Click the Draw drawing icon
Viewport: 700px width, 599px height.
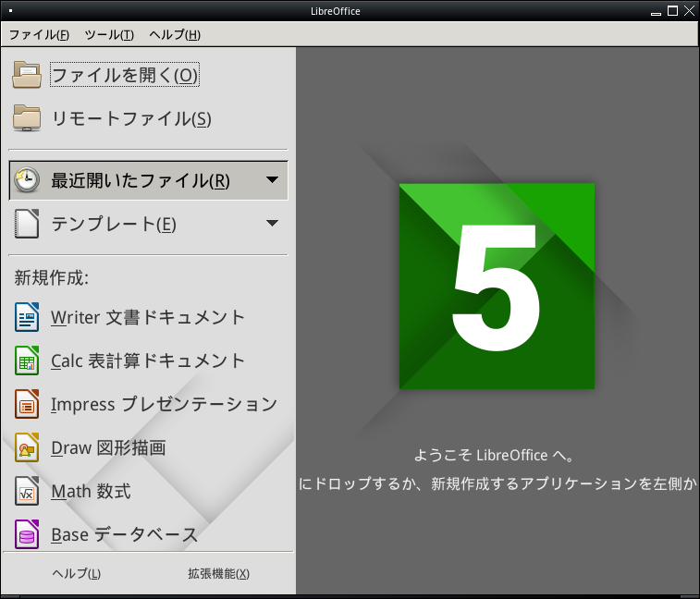tap(27, 447)
